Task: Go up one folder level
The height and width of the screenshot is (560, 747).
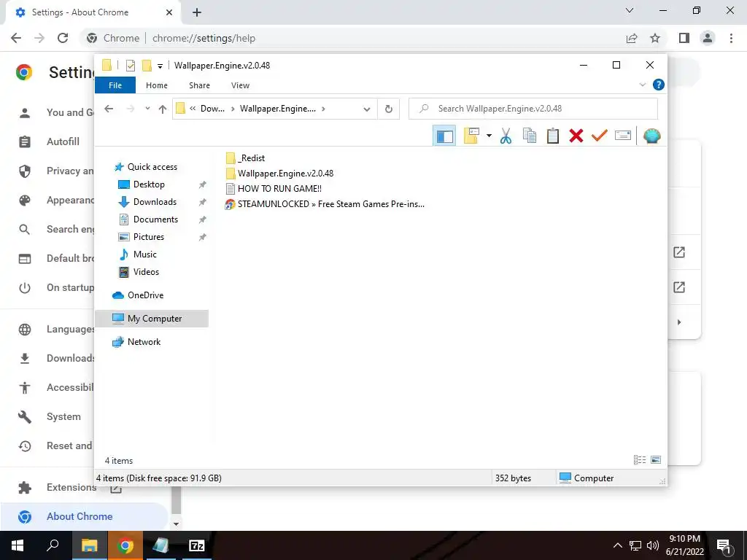Action: coord(163,109)
